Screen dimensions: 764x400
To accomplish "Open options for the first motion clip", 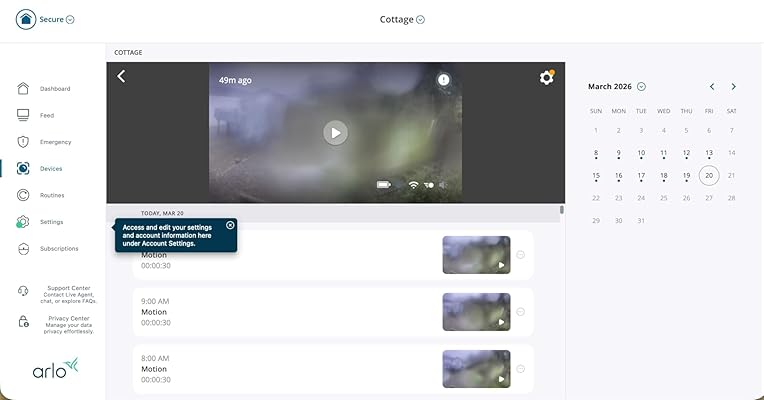I will (x=520, y=255).
